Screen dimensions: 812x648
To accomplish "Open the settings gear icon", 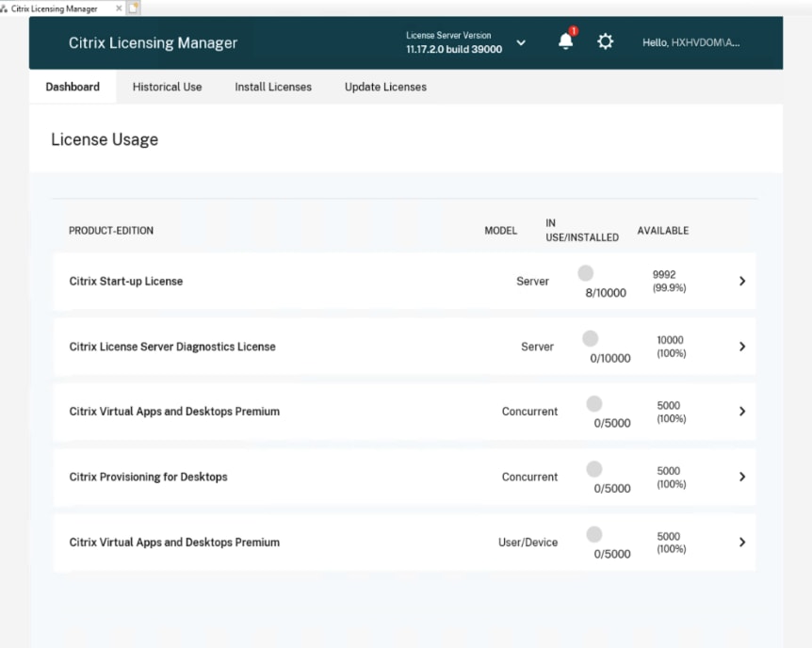I will [x=605, y=41].
